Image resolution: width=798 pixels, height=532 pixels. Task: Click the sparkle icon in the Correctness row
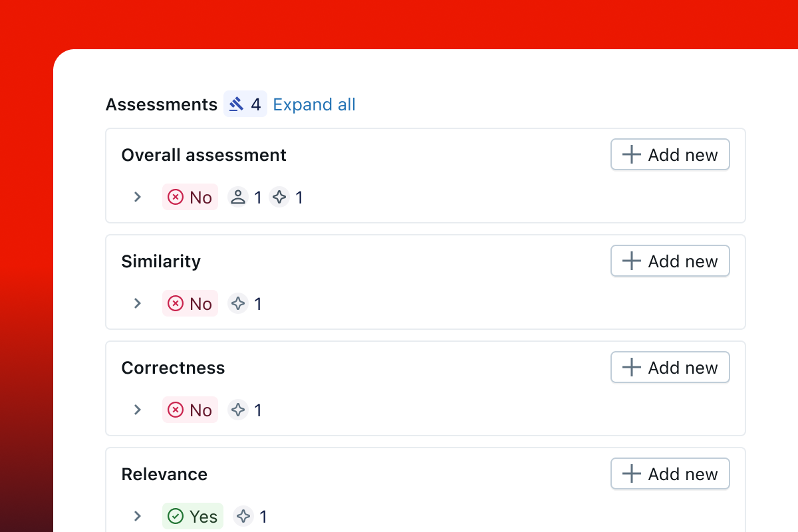tap(238, 410)
